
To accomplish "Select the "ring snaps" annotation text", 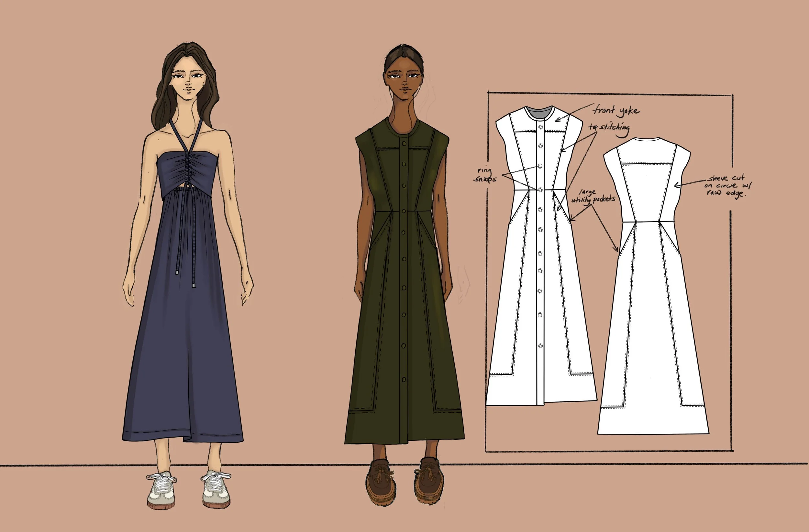I will [x=485, y=175].
